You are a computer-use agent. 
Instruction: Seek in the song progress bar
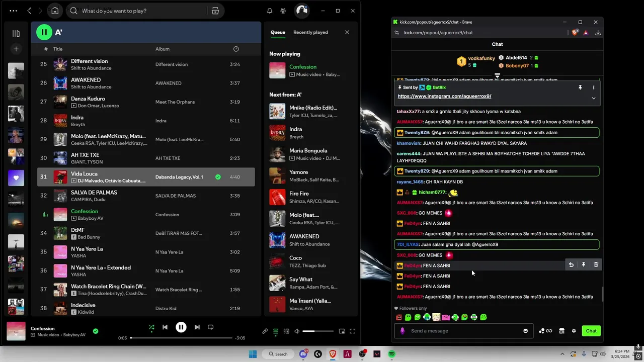(x=181, y=338)
